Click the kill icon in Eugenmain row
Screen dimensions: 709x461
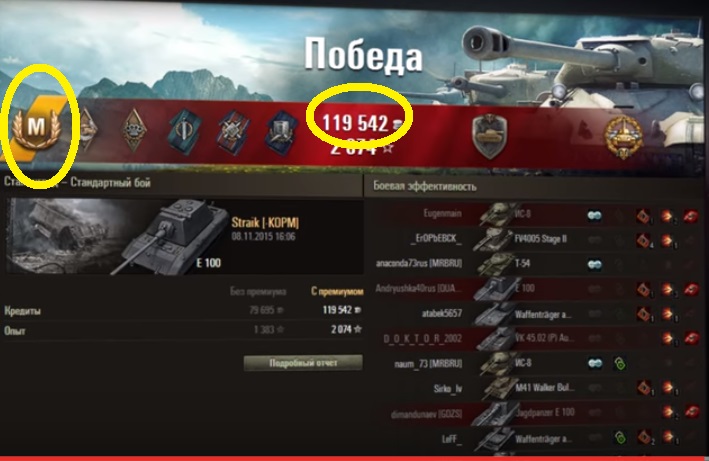690,216
